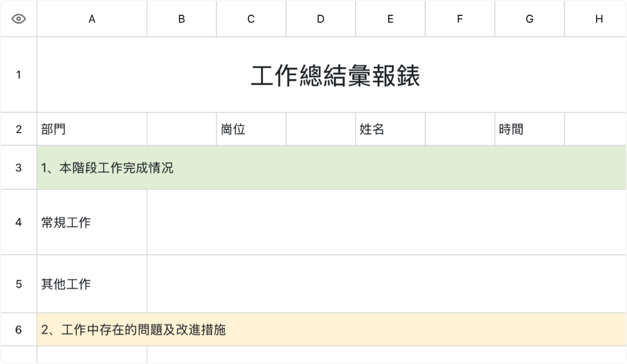627x364 pixels.
Task: Select column B header
Action: point(182,19)
